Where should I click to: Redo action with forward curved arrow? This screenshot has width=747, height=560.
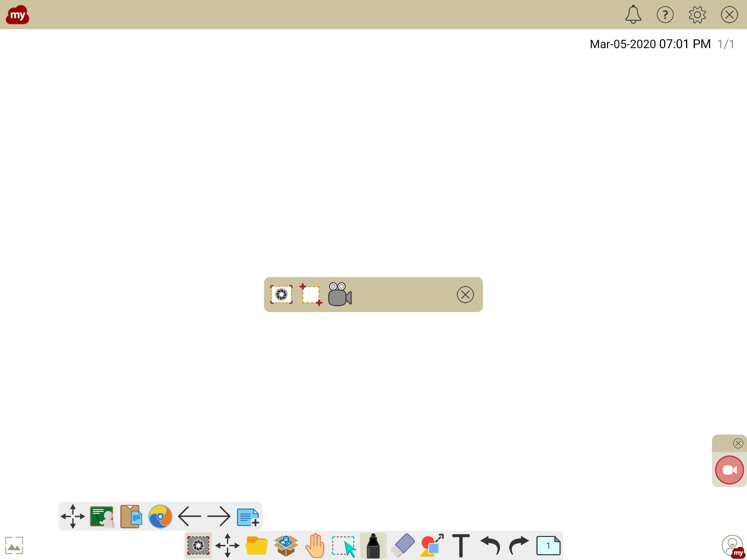tap(519, 545)
